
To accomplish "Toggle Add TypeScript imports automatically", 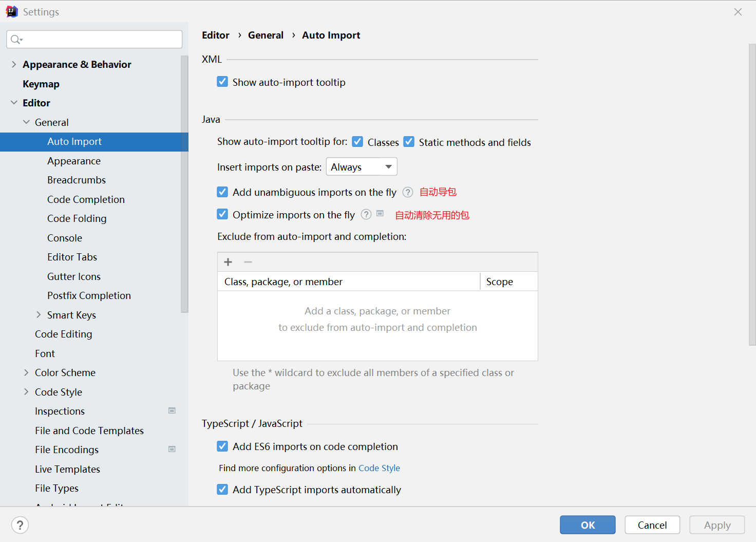I will pyautogui.click(x=222, y=490).
